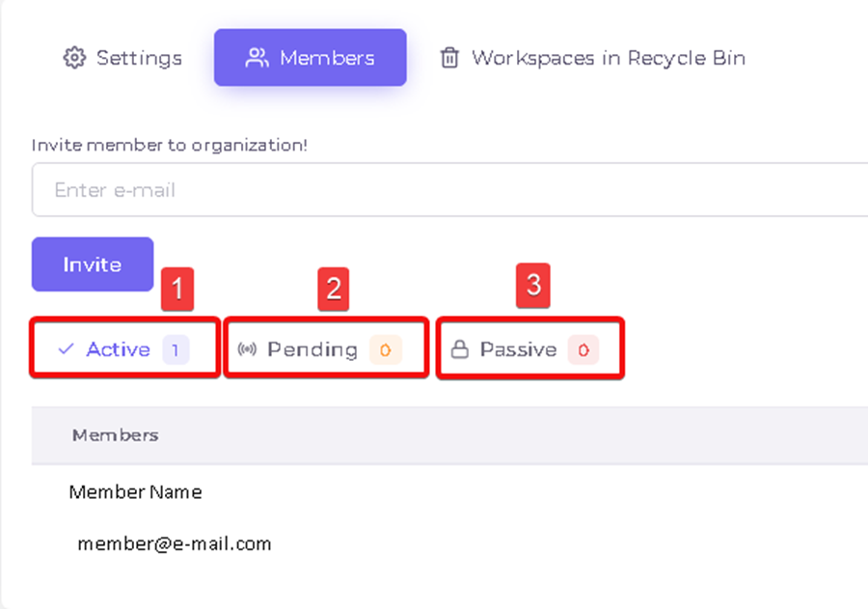Click the Active checkmark icon
The image size is (868, 609).
(x=66, y=349)
